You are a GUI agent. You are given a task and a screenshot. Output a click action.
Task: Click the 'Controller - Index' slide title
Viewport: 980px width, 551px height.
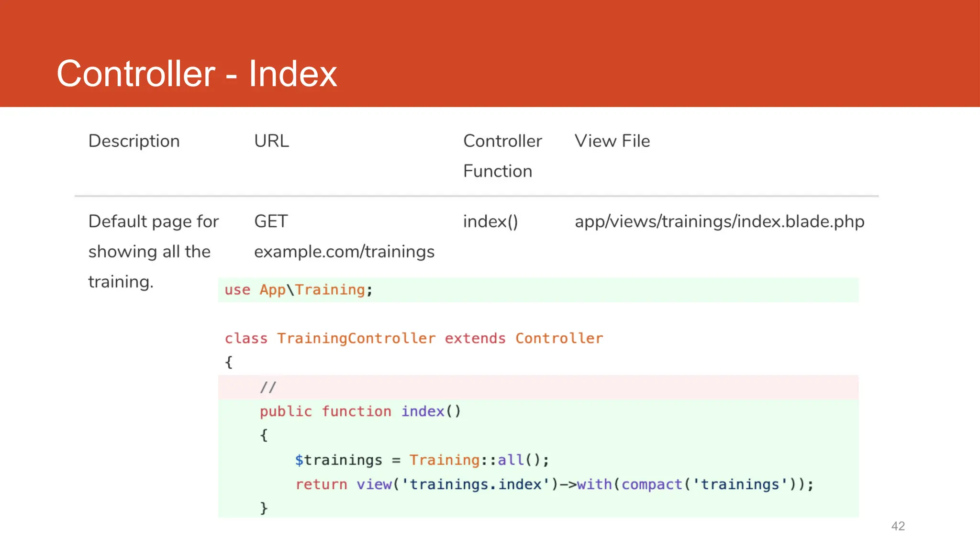click(197, 74)
